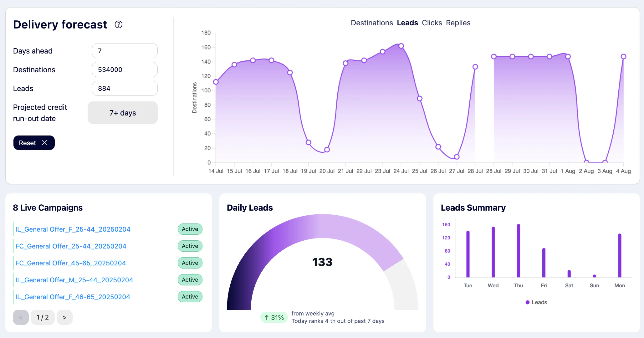Click the Reset button

coord(34,143)
